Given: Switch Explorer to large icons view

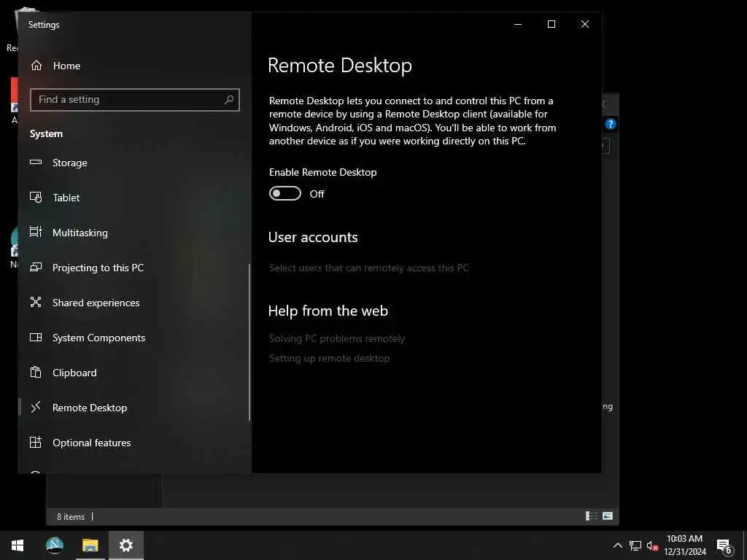Looking at the screenshot, I should pyautogui.click(x=608, y=516).
